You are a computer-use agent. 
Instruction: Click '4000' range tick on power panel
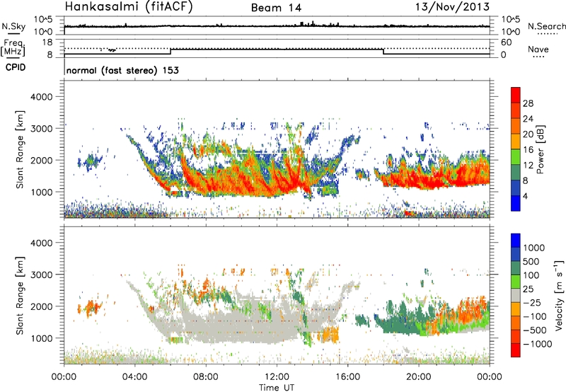coord(41,97)
